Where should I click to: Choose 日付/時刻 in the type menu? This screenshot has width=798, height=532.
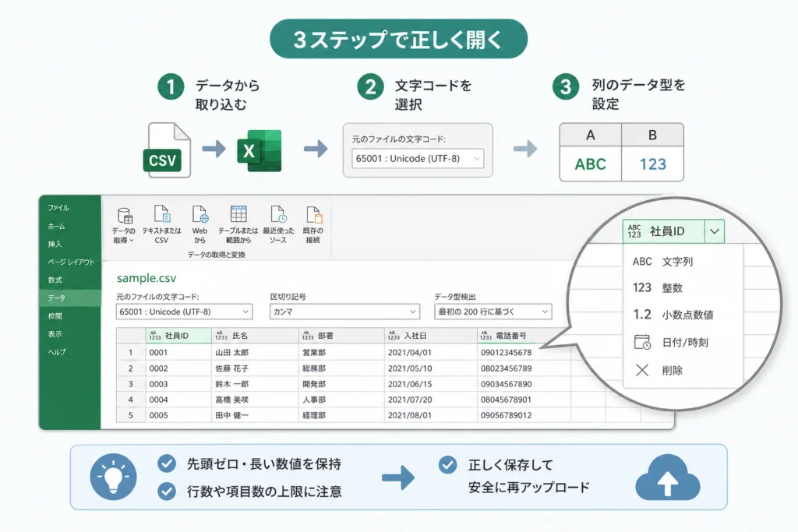[x=683, y=342]
